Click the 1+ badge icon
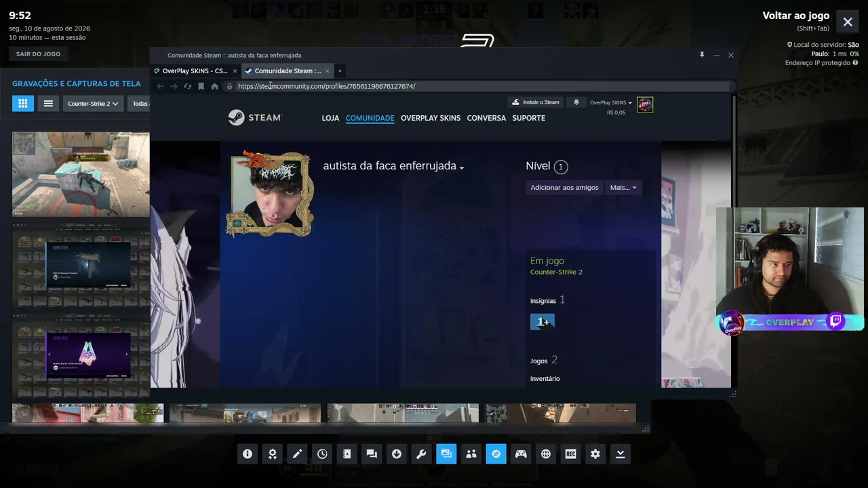 click(542, 322)
